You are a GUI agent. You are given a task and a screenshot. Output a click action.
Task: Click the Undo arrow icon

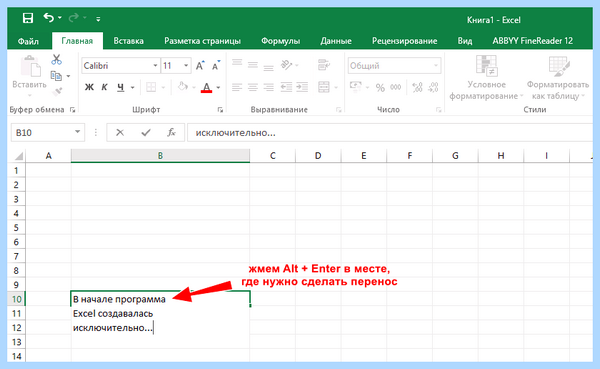point(49,18)
